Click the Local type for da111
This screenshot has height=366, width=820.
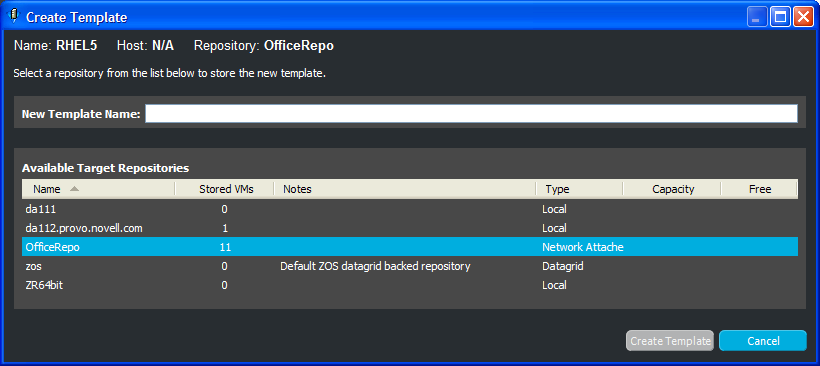(x=554, y=209)
